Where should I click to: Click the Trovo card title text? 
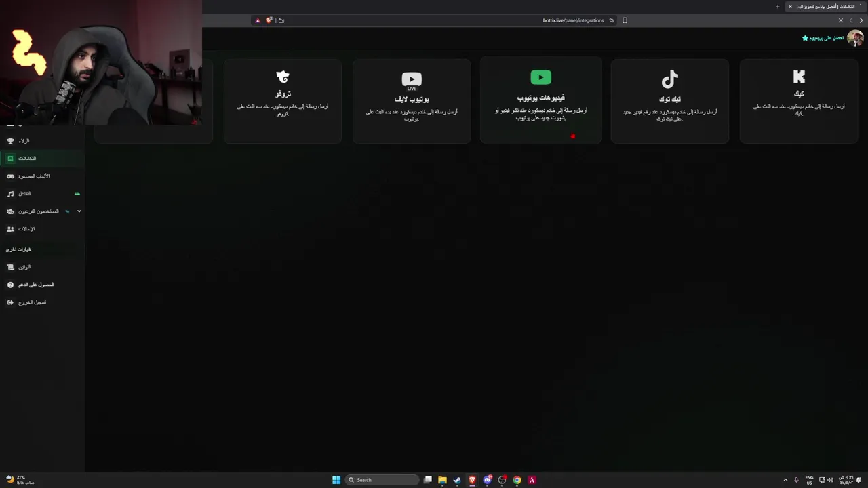pos(283,94)
